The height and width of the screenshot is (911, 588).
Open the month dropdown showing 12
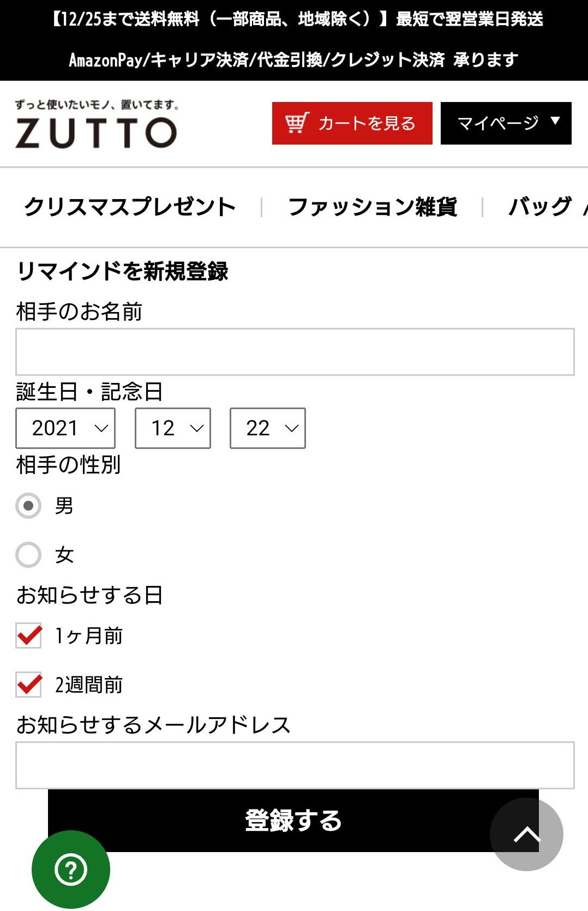173,428
